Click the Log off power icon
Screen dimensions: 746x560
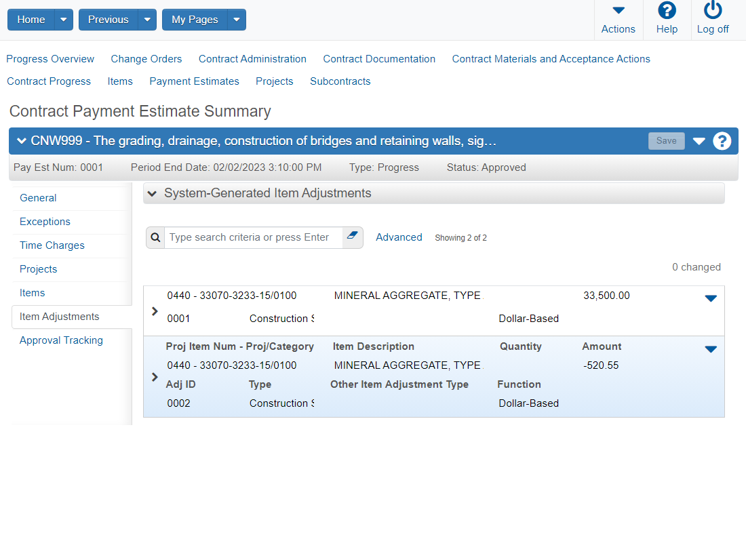point(713,10)
